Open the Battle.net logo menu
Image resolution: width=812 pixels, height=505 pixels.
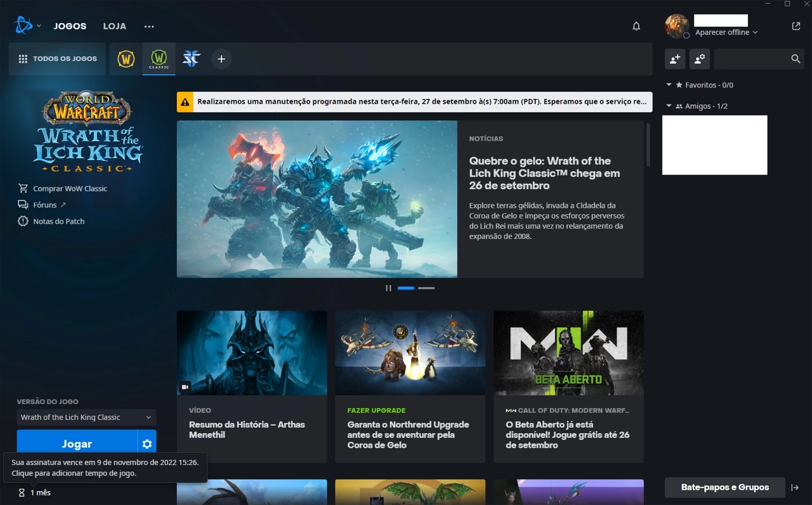coord(23,26)
